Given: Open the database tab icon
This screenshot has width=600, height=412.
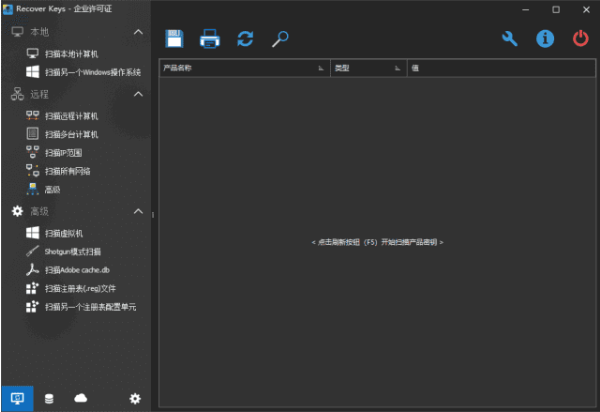Looking at the screenshot, I should tap(50, 398).
